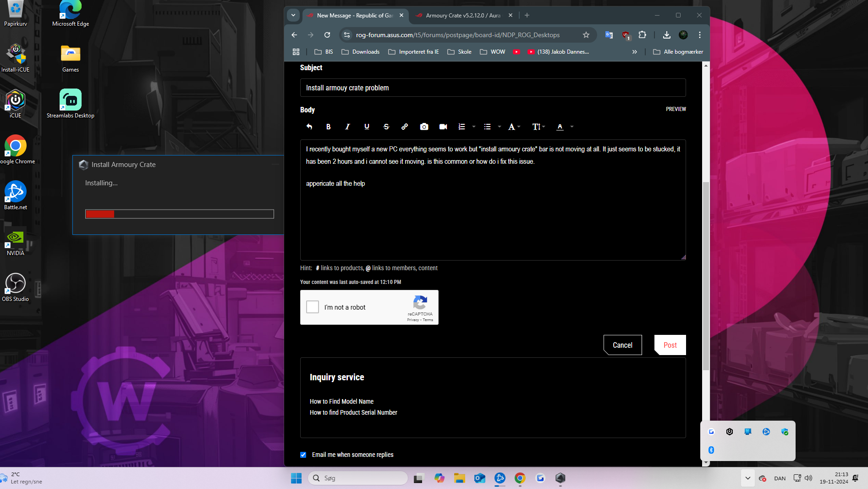Open the Alle bogmærker folder

(x=678, y=52)
